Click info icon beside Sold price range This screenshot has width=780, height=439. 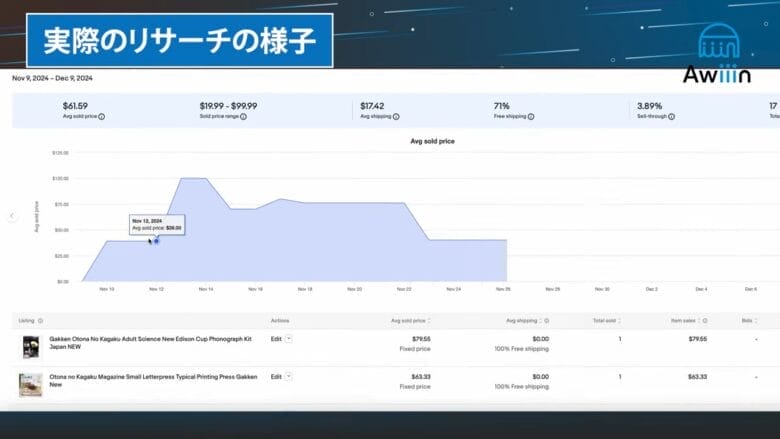click(x=243, y=117)
